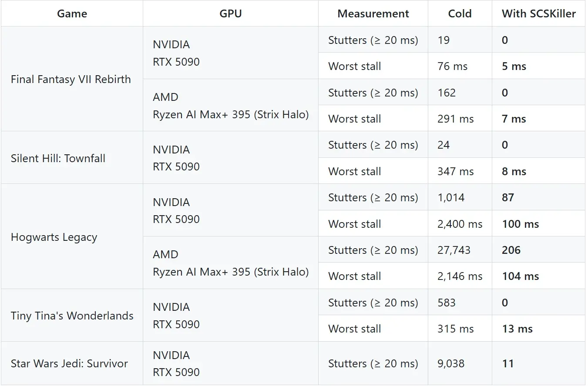Select the 2,400 ms worst stall value
588x386 pixels.
[460, 224]
